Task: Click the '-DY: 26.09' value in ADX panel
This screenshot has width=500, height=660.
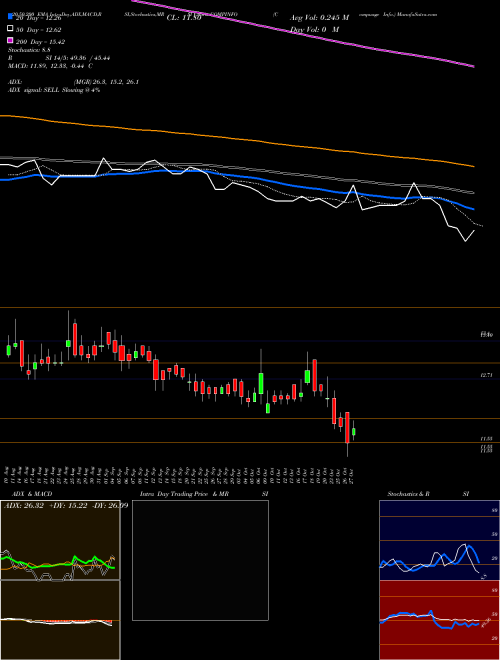Action: click(112, 505)
